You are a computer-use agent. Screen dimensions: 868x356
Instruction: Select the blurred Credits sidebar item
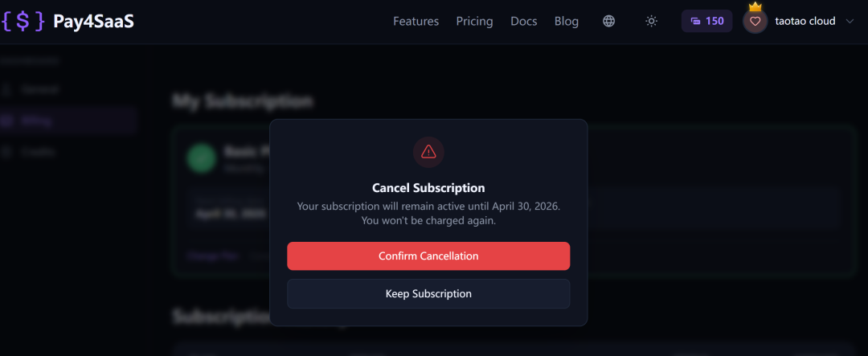pos(38,151)
